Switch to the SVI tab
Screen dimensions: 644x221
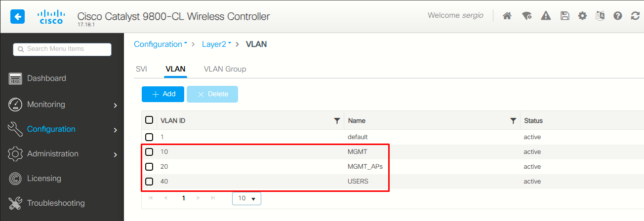[141, 69]
